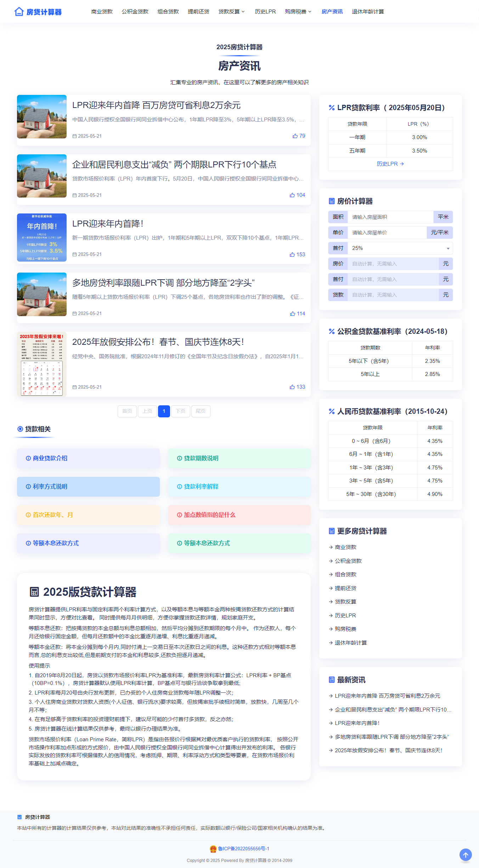Go to 退休年龄计算 in top navigation
Image resolution: width=479 pixels, height=868 pixels.
point(368,12)
